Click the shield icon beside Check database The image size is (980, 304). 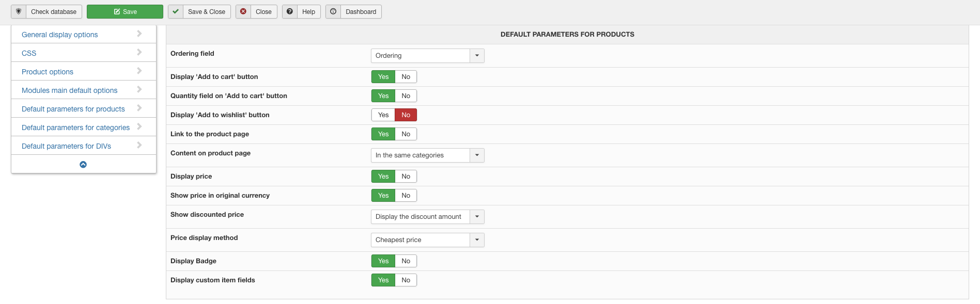click(19, 11)
